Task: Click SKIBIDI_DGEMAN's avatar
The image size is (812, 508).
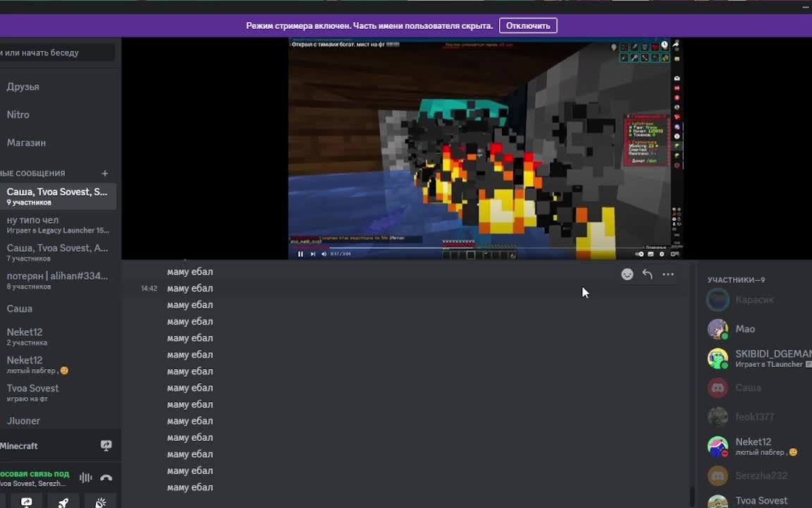Action: pyautogui.click(x=718, y=358)
